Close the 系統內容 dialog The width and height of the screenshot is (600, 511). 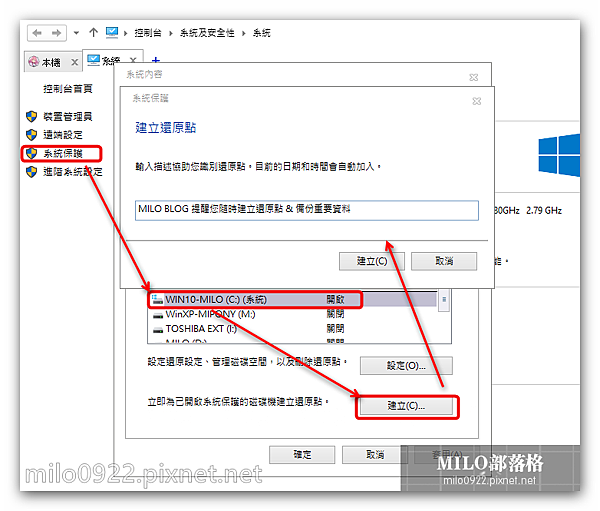click(474, 77)
